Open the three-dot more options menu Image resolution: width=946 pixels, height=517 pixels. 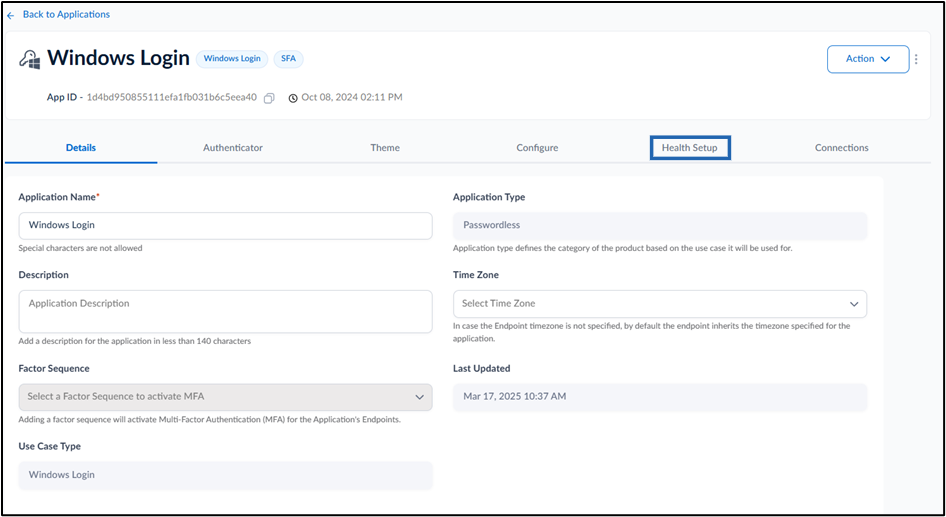(x=916, y=59)
